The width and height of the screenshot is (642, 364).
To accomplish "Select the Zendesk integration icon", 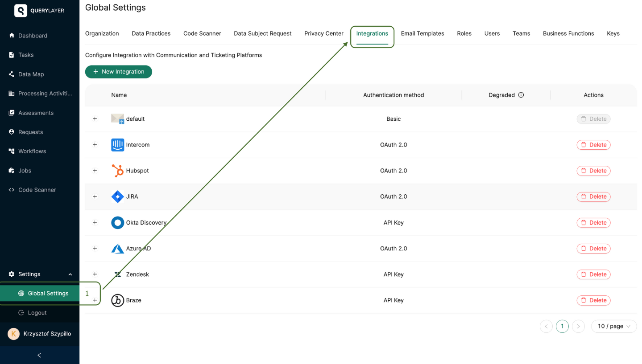I will (117, 274).
